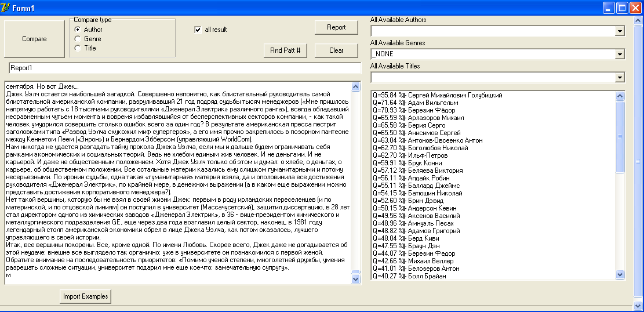
Task: Click the Import Examples button
Action: point(85,296)
